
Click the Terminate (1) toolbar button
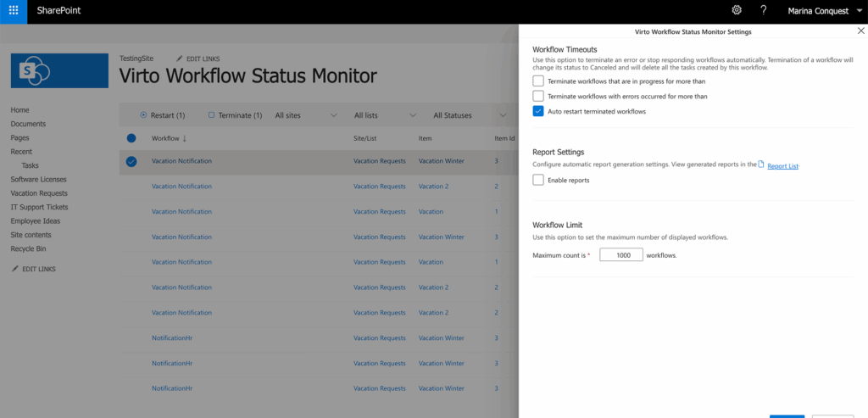(235, 115)
